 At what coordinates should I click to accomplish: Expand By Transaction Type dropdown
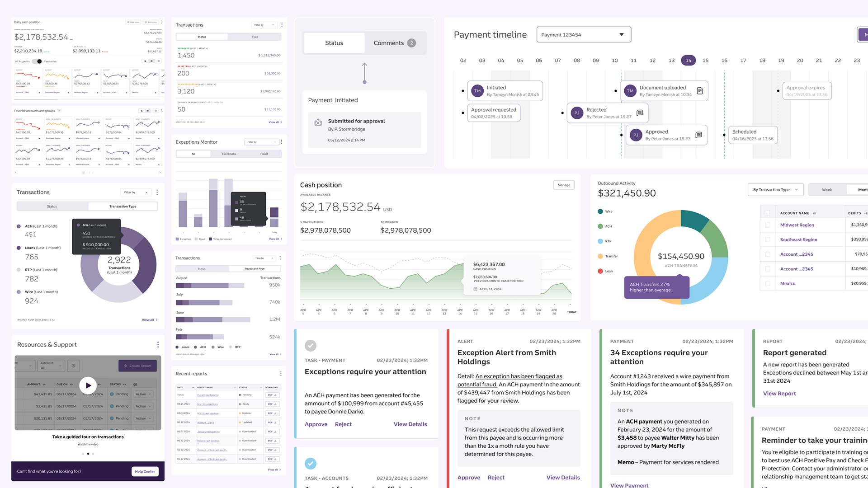(x=775, y=190)
